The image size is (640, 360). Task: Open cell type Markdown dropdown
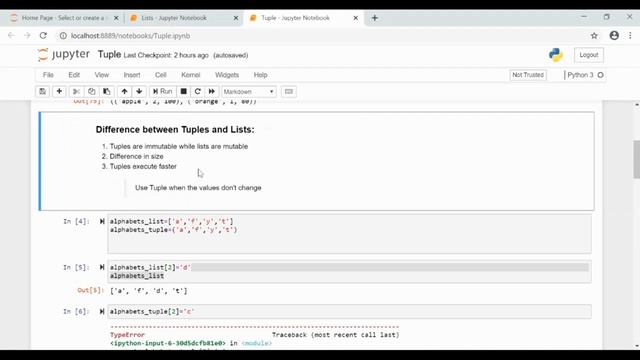pyautogui.click(x=249, y=91)
